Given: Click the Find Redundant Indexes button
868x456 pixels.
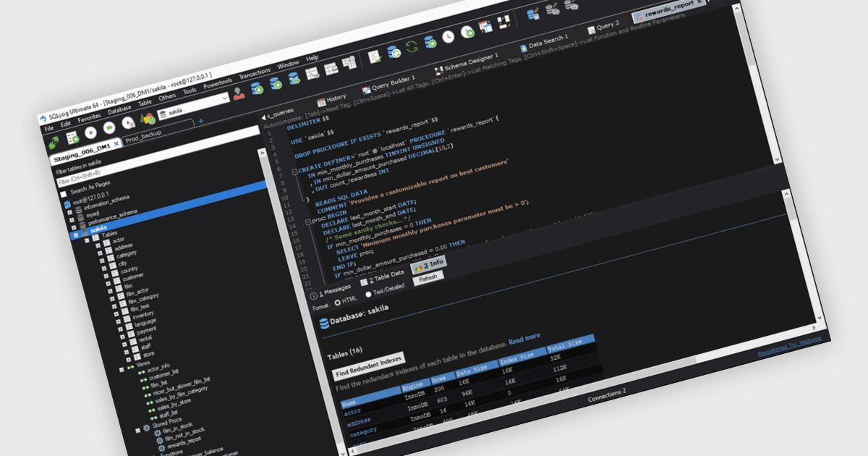Looking at the screenshot, I should [x=369, y=368].
